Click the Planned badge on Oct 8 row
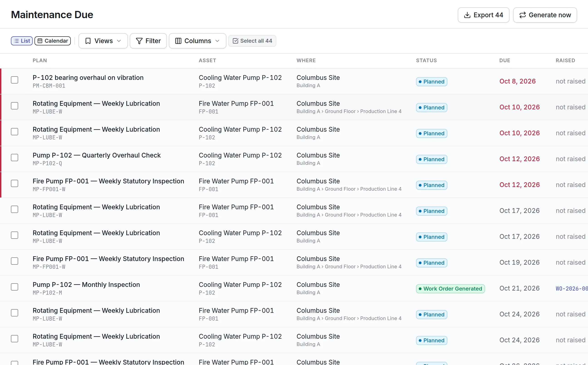Image resolution: width=588 pixels, height=365 pixels. pyautogui.click(x=431, y=81)
